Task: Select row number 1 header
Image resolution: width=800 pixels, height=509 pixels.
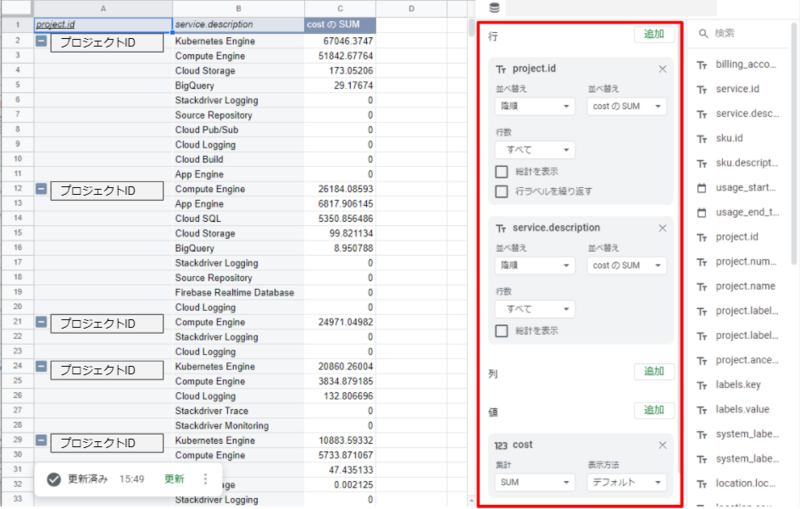Action: [17, 24]
